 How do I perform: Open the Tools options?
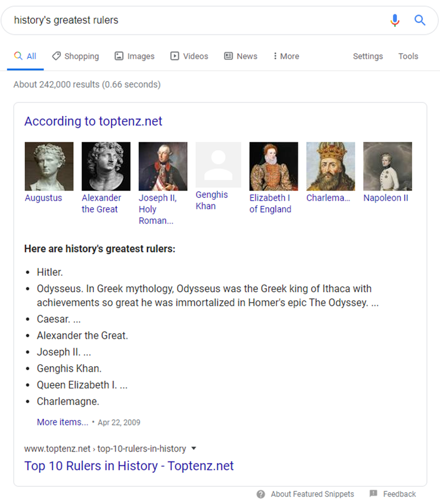click(x=408, y=56)
